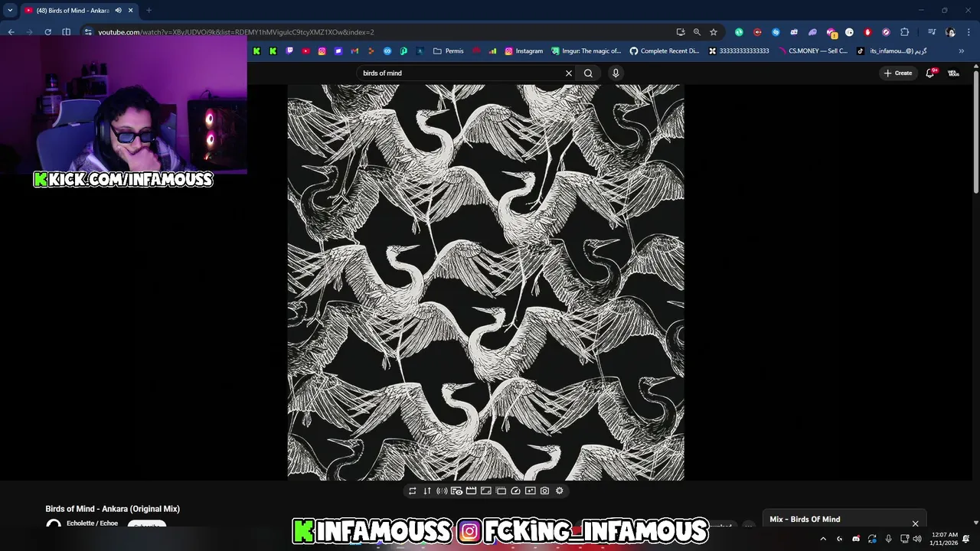Open the Chrome three-dot menu

click(968, 32)
